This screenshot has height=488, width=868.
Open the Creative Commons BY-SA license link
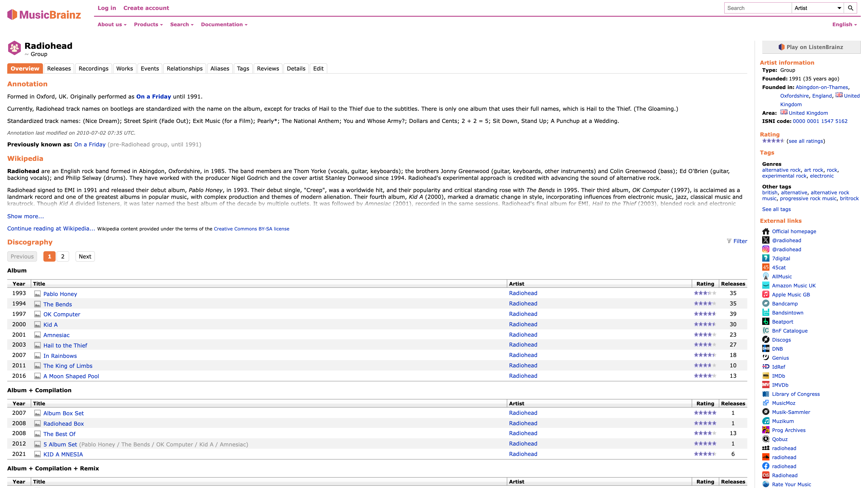(x=251, y=229)
